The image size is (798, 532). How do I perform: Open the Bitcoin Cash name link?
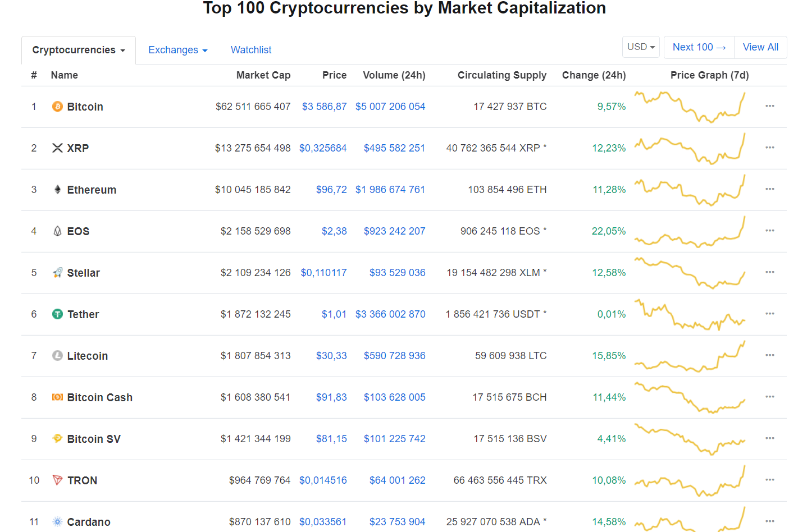tap(100, 397)
